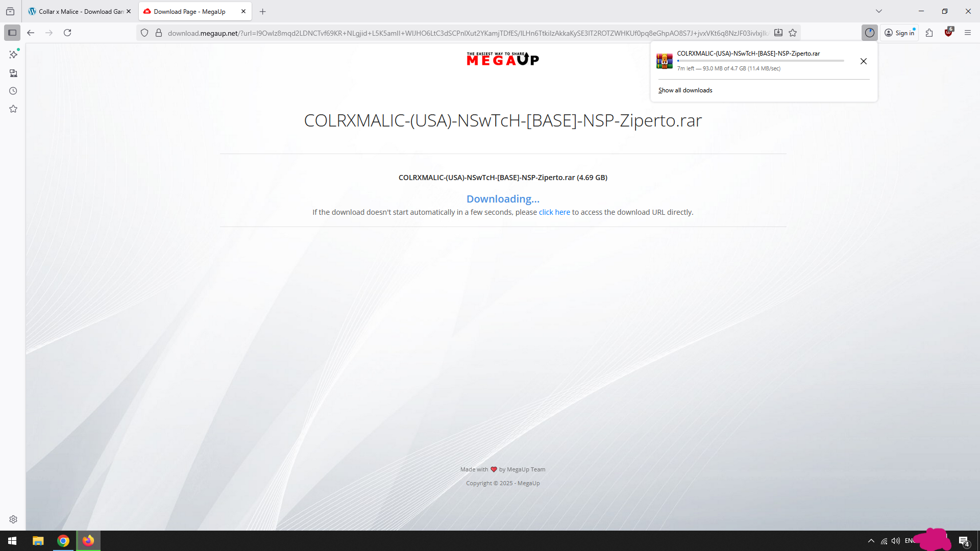The height and width of the screenshot is (551, 980).
Task: Open a new tab with plus button
Action: [262, 11]
